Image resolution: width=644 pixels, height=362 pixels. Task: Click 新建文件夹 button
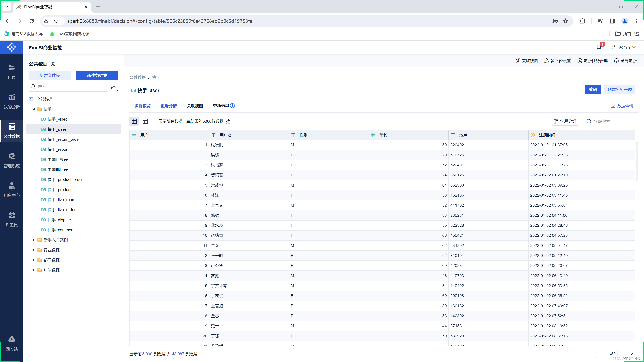tap(49, 75)
